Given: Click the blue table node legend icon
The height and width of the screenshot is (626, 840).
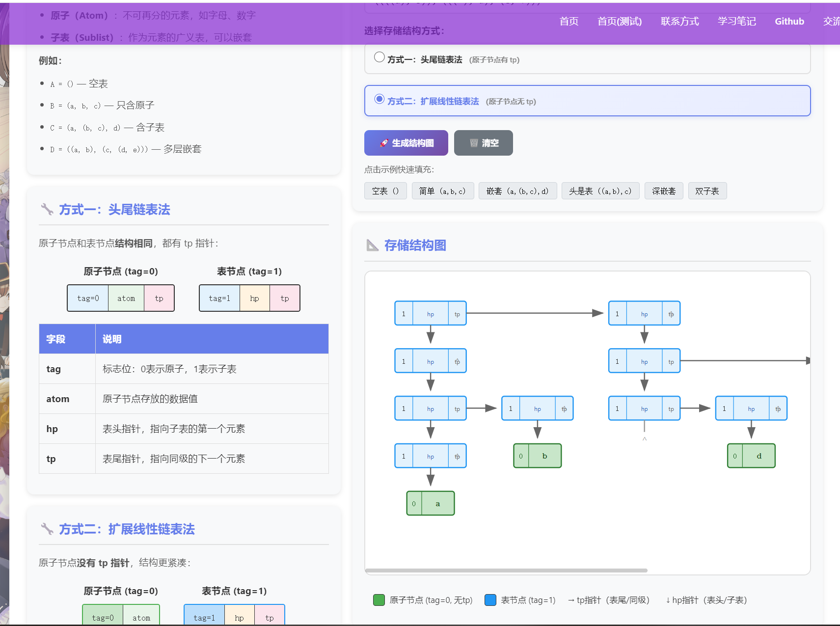Looking at the screenshot, I should click(490, 600).
